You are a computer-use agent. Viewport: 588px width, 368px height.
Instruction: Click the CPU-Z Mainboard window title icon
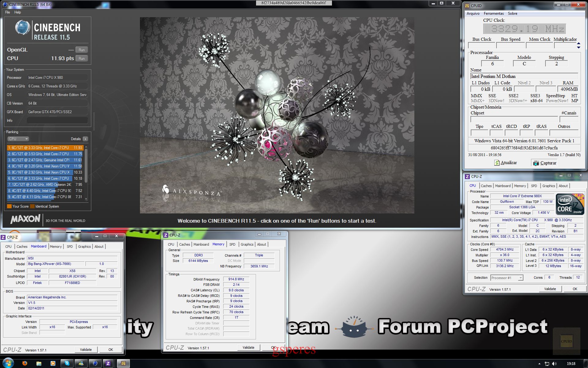click(3, 237)
